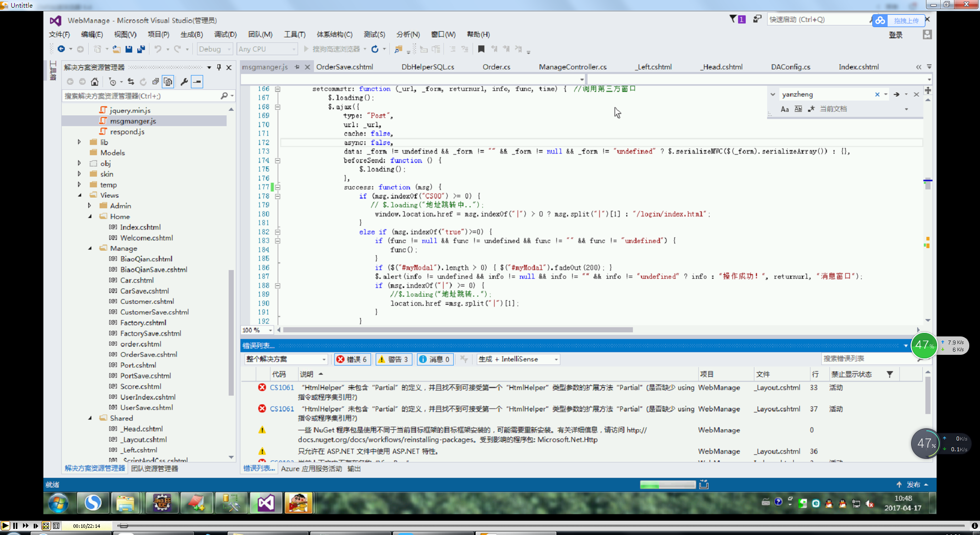
Task: Pause the video player
Action: coord(15,525)
